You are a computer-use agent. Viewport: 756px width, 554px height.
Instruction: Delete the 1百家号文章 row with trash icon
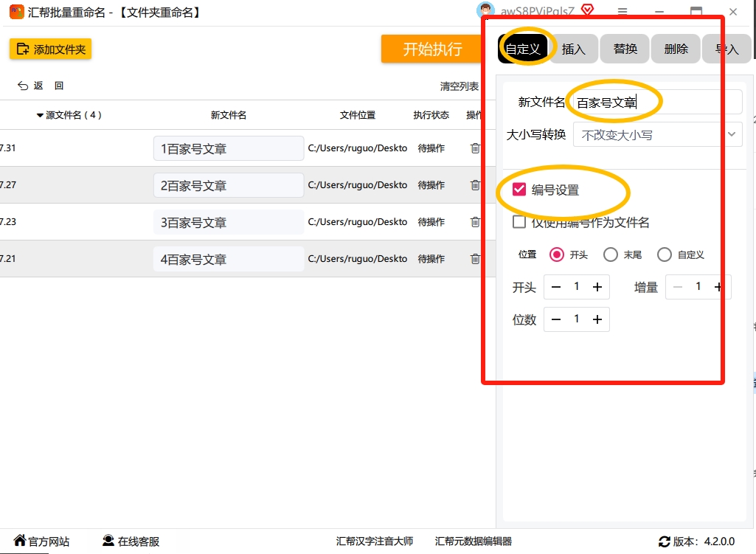tap(475, 148)
